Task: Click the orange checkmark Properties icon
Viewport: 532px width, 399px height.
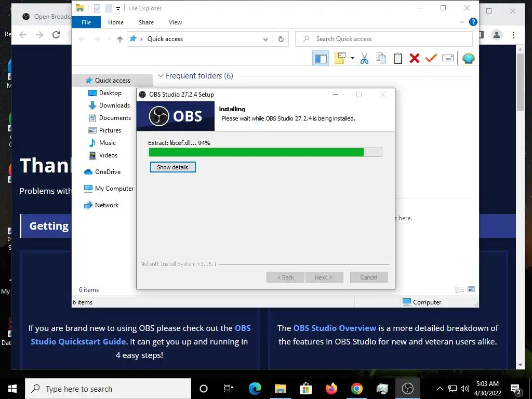Action: 431,58
